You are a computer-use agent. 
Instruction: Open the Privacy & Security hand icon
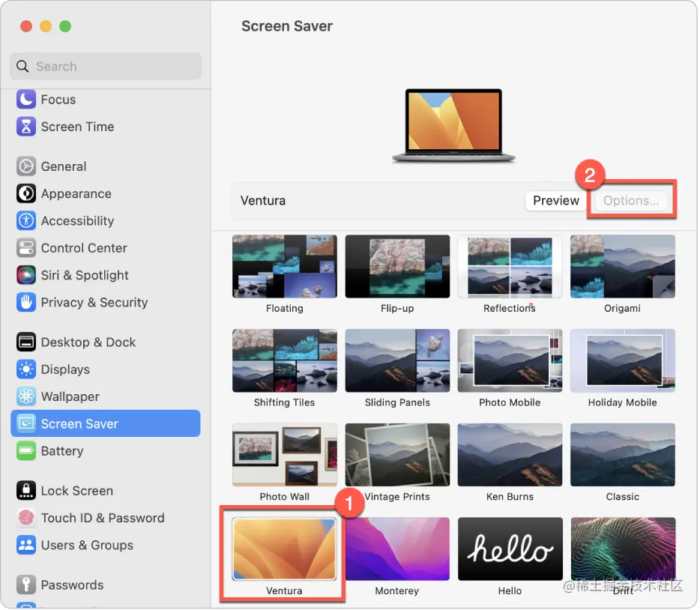point(26,302)
